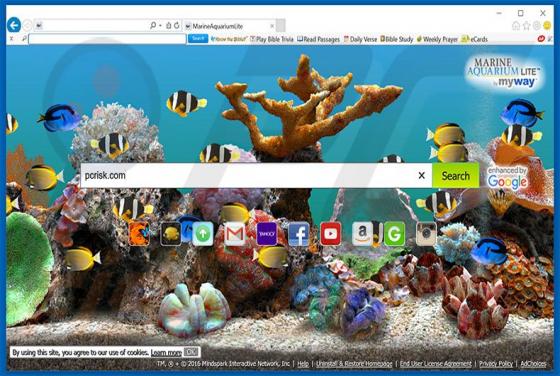The image size is (560, 376).
Task: Open the Gmail shortcut icon
Action: (x=235, y=234)
